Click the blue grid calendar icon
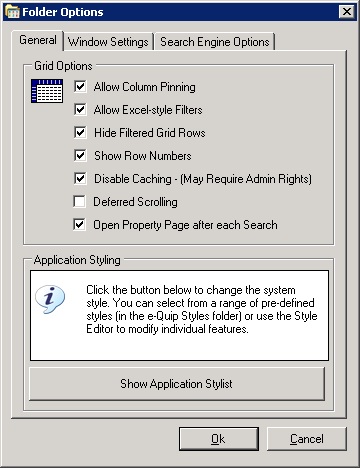This screenshot has height=468, width=360. tap(47, 91)
